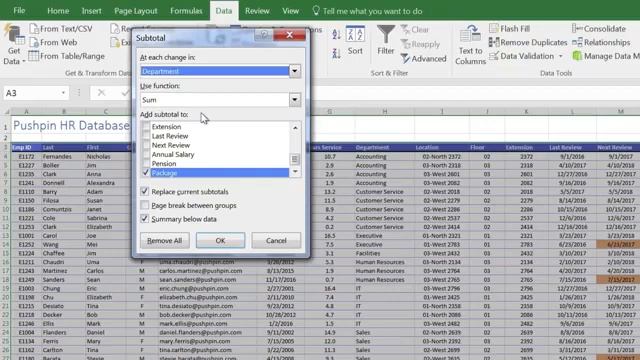Click From Text/CSV import icon
This screenshot has width=640, height=360.
click(x=34, y=29)
